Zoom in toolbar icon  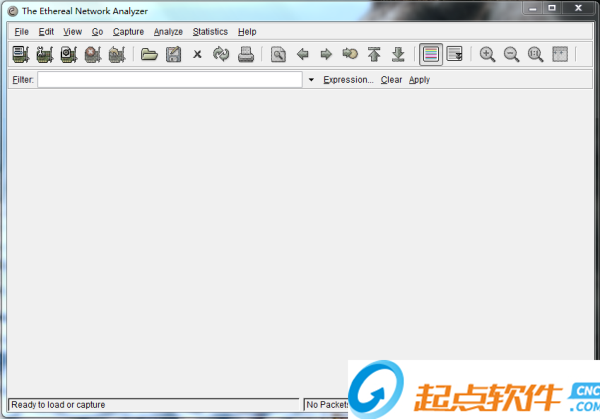487,54
